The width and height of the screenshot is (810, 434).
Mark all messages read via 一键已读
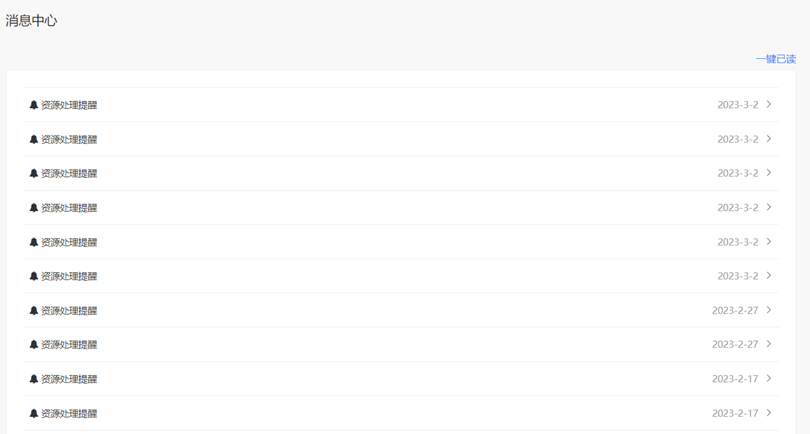click(776, 59)
